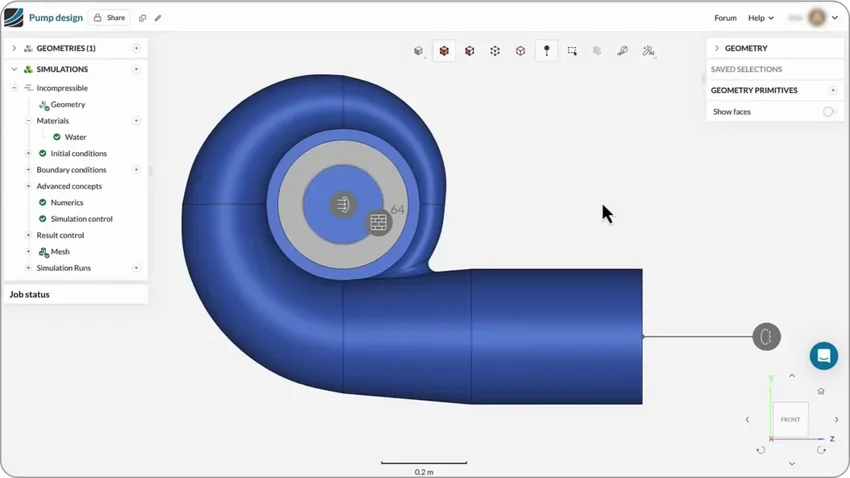This screenshot has width=850, height=478.
Task: Expand the GEOMETRIES (1) section
Action: tap(14, 48)
